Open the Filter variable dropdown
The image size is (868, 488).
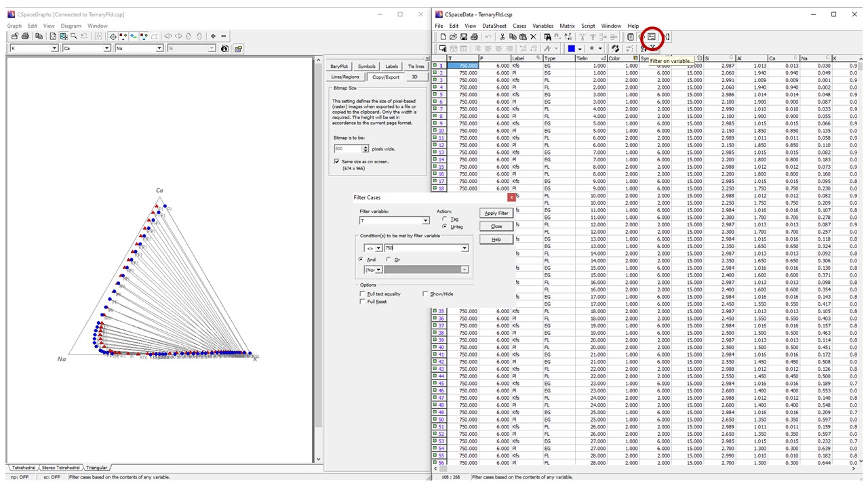click(x=425, y=221)
